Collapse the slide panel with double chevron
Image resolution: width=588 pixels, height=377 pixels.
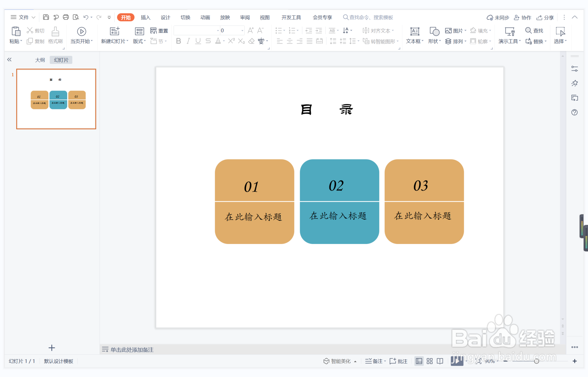click(x=10, y=60)
